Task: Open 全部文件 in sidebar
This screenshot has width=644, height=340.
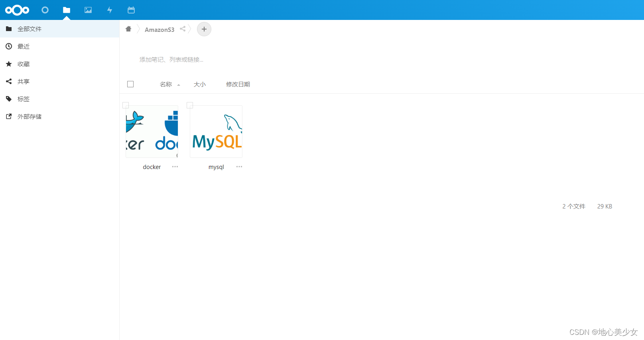Action: (x=60, y=29)
